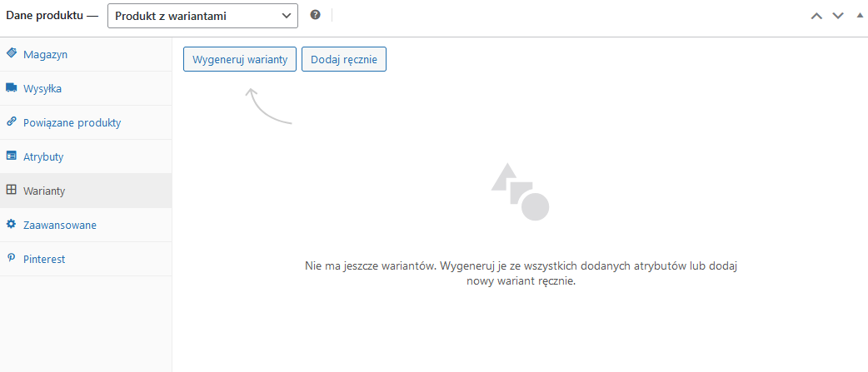The width and height of the screenshot is (868, 372).
Task: Collapse the Dane produktu panel with the triangle toggle
Action: (x=859, y=16)
